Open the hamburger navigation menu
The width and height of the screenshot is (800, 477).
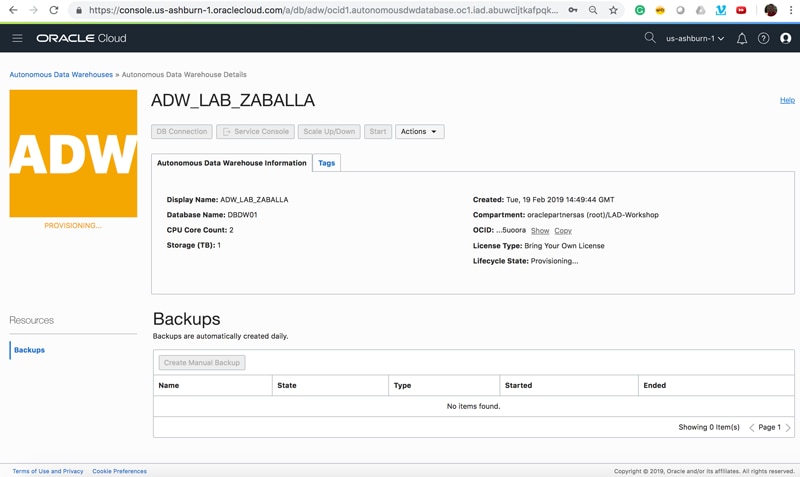click(17, 38)
